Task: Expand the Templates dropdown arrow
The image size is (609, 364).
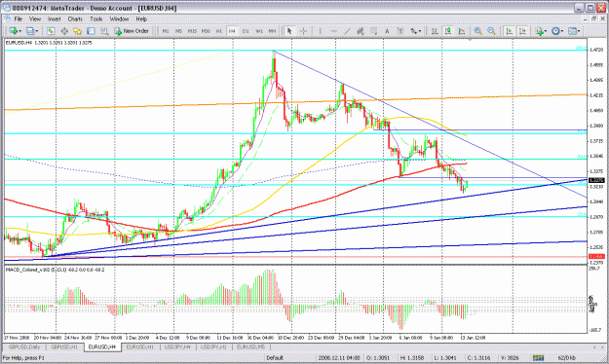Action: tap(579, 31)
